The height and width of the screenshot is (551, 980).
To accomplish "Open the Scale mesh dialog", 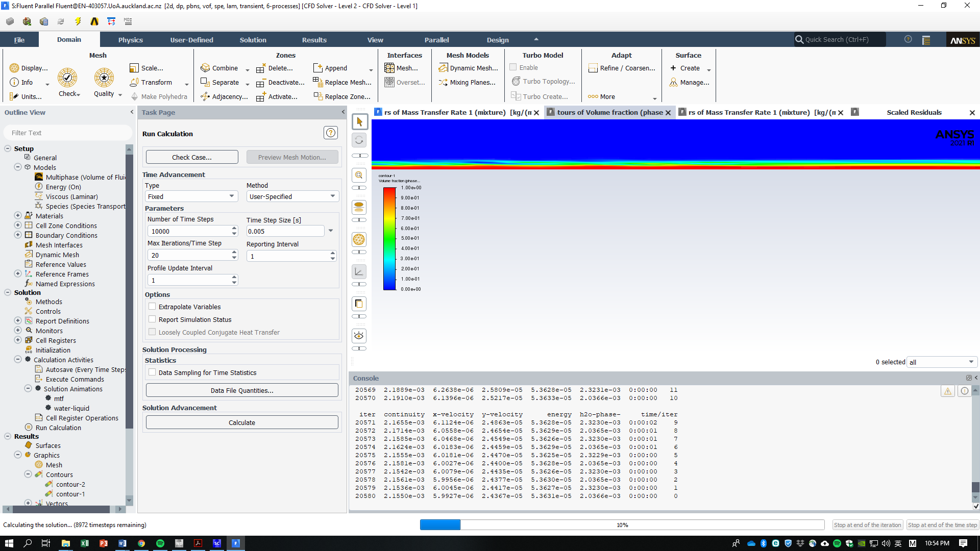I will [146, 68].
